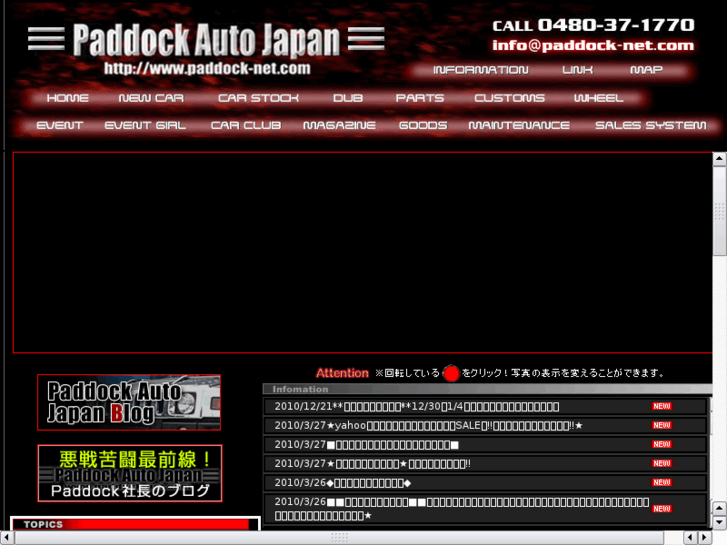This screenshot has height=545, width=727.
Task: Click the horizontal scrollbar thumb
Action: [x=339, y=538]
